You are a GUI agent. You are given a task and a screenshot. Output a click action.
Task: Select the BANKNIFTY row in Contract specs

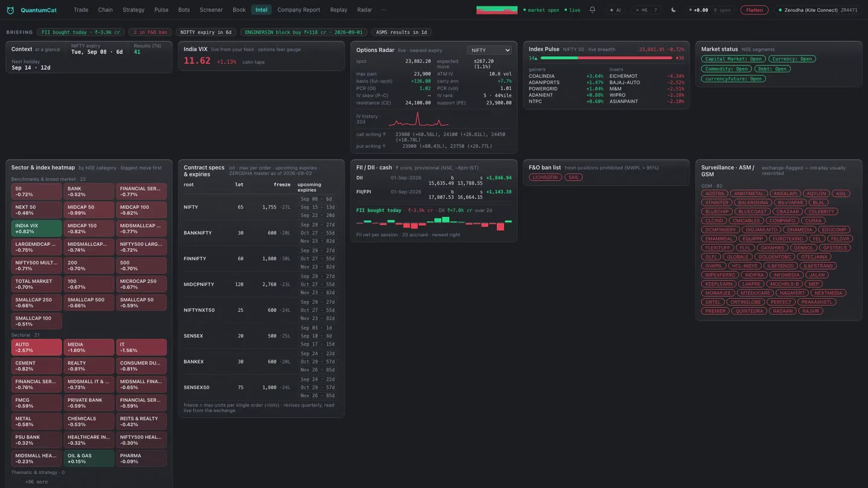[262, 233]
